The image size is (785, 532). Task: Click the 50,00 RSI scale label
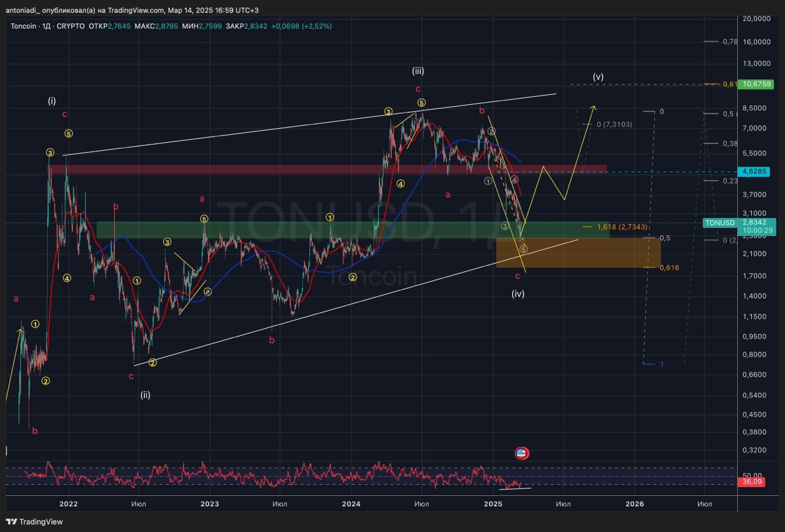[752, 476]
